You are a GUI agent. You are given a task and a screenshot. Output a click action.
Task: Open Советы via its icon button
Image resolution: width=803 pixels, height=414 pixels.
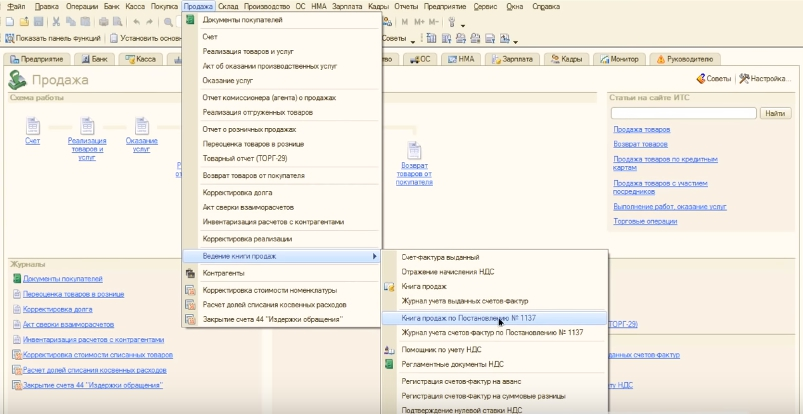click(698, 79)
